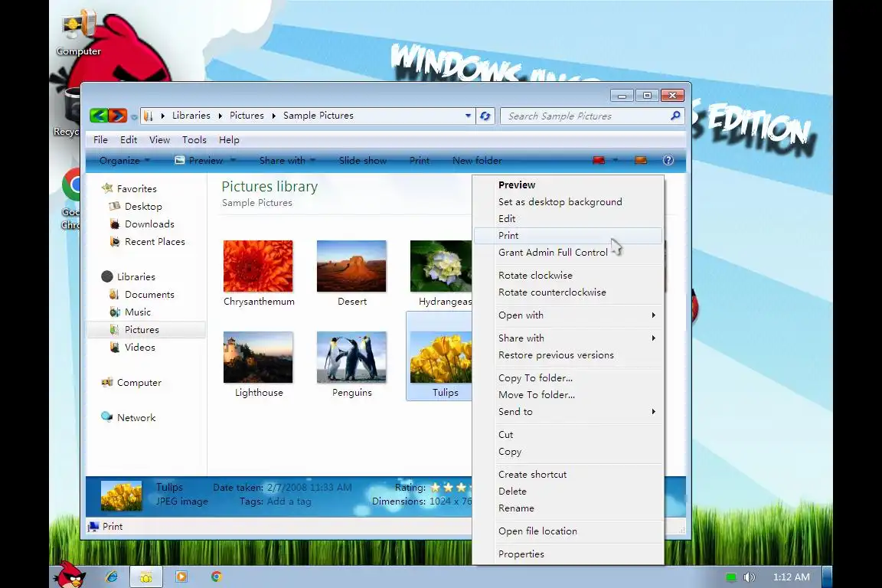Open the View menu

tap(159, 139)
